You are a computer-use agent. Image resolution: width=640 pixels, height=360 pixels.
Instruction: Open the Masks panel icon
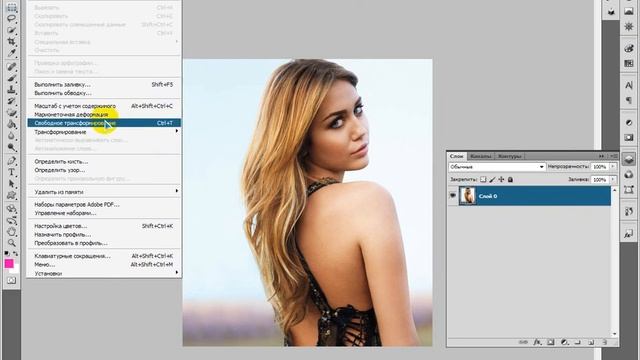click(x=629, y=138)
